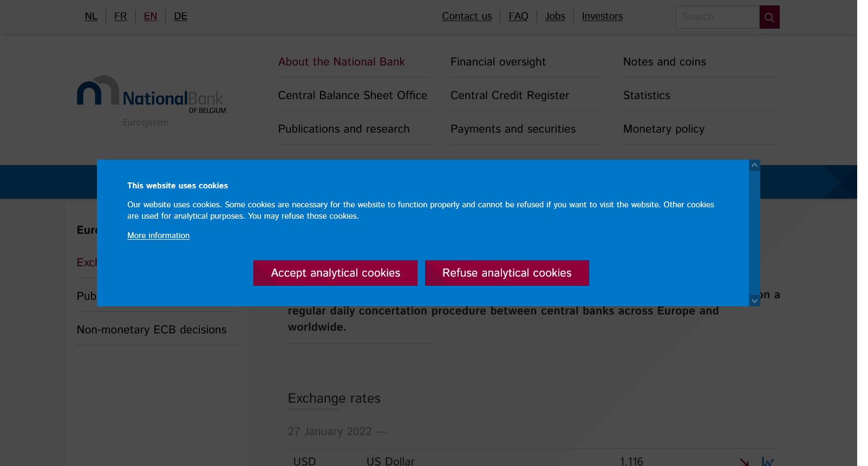Click the National Bank of Belgium logo
This screenshot has width=868, height=466.
pyautogui.click(x=151, y=101)
